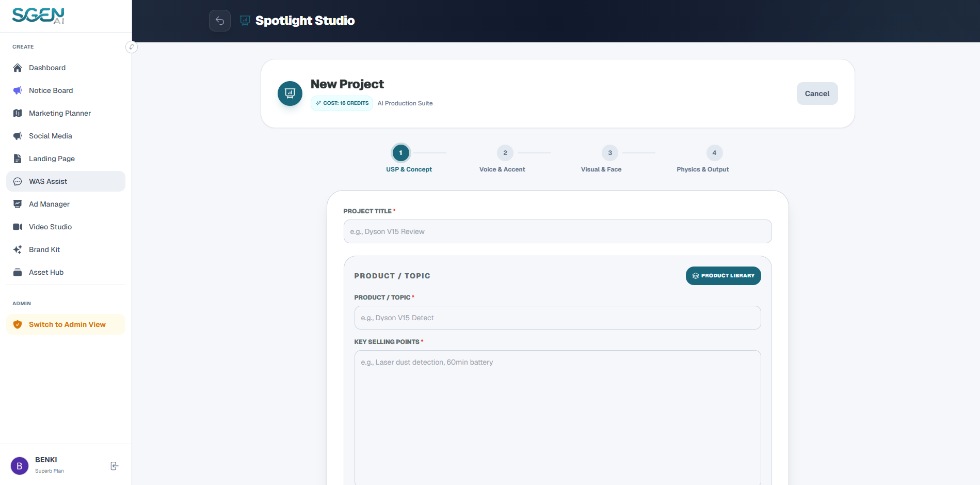This screenshot has width=980, height=485.
Task: Click the Video Studio camera icon
Action: point(18,227)
